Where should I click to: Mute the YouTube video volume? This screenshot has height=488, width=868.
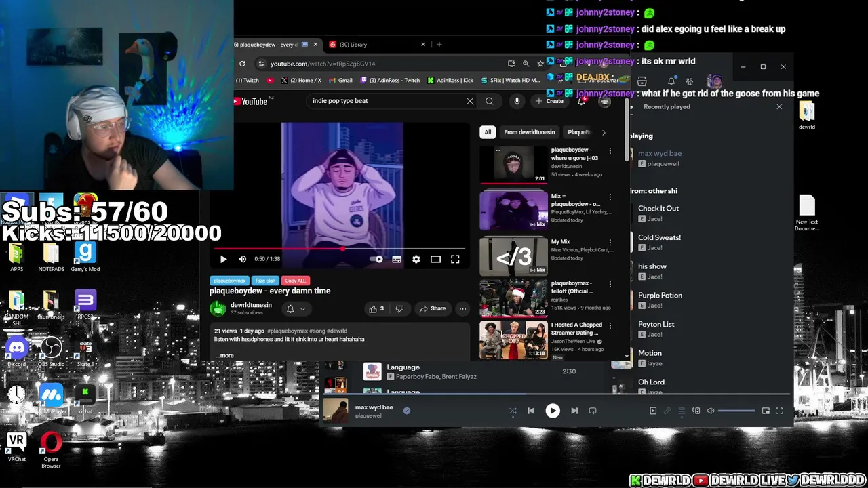(x=242, y=259)
